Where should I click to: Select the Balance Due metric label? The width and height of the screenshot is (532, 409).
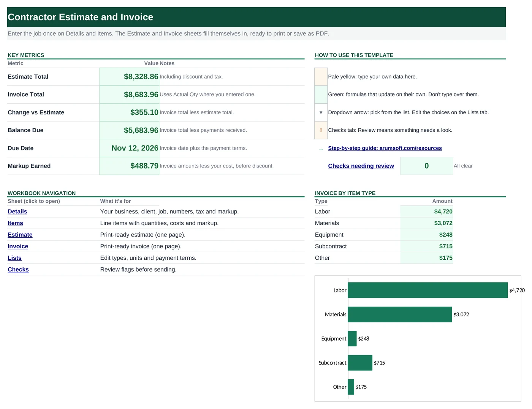pos(25,130)
